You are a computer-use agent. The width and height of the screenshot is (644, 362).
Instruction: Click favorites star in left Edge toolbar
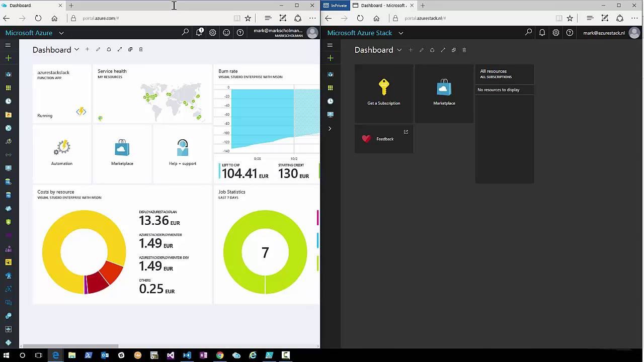[x=248, y=18]
